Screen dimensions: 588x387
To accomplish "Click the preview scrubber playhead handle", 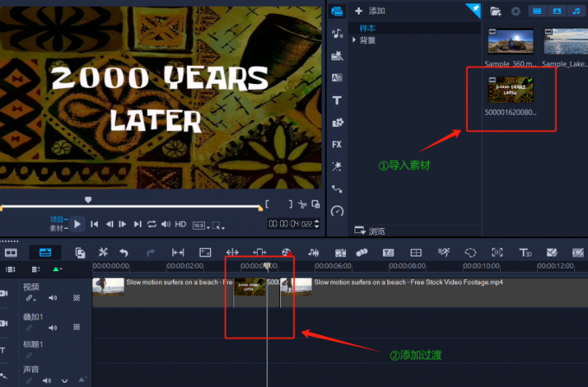I will (87, 200).
